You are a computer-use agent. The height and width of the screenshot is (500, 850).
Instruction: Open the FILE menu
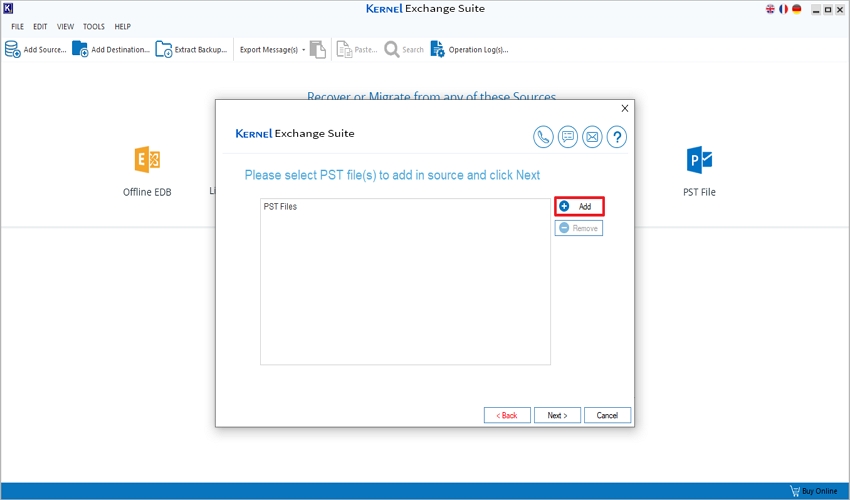17,26
